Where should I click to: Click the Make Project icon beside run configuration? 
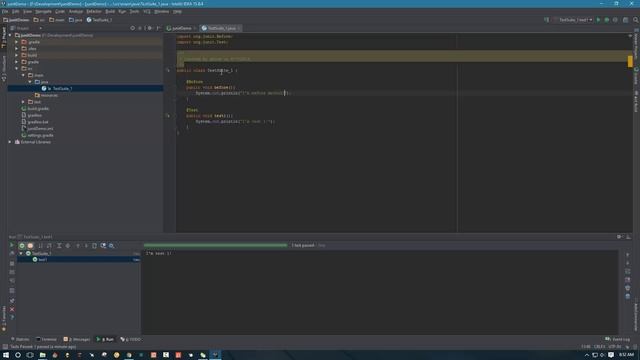tap(547, 20)
